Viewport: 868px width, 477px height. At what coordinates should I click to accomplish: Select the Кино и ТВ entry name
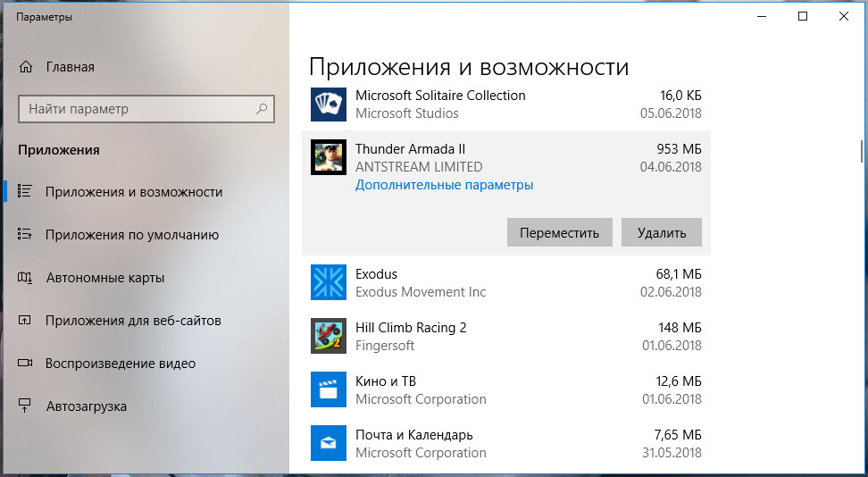385,381
